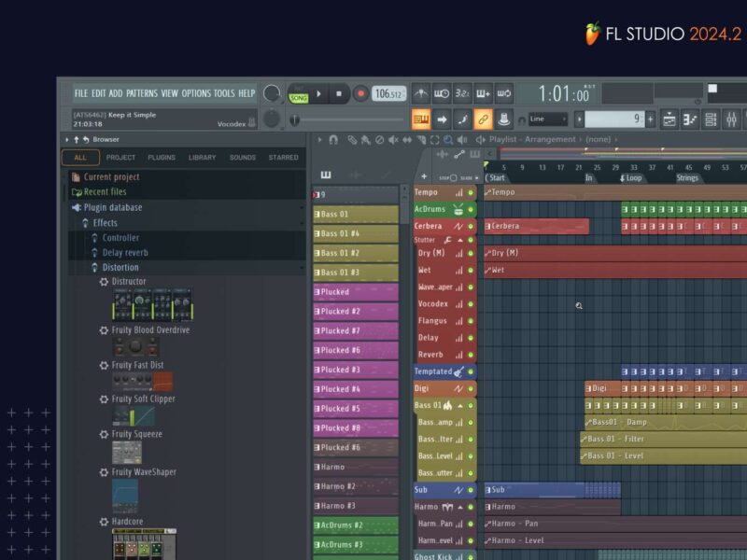Toggle the metronome icon
The width and height of the screenshot is (747, 560).
click(x=421, y=93)
